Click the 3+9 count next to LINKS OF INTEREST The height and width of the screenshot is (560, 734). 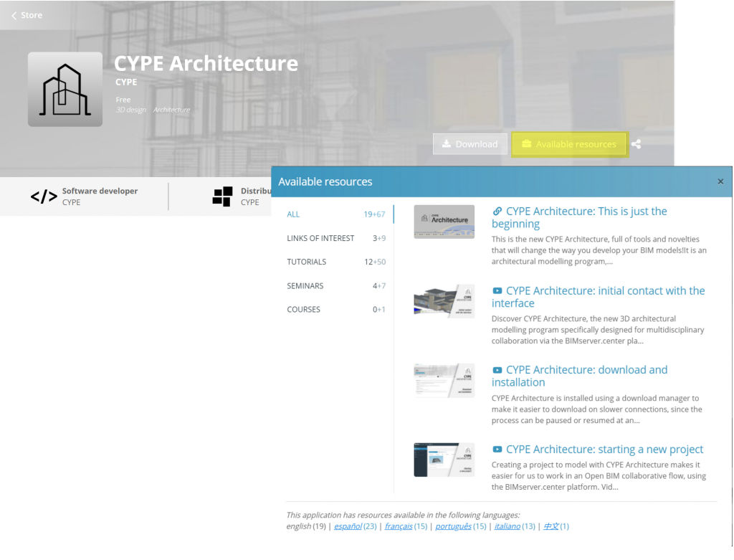(x=379, y=238)
